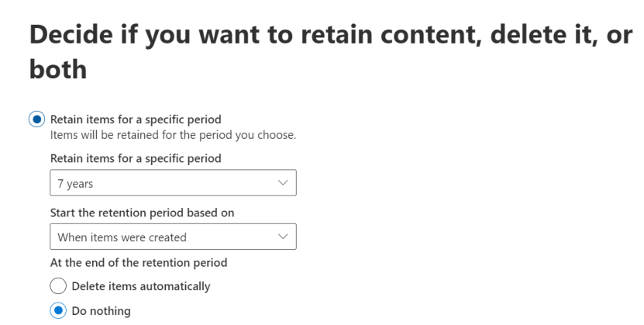Expand the When items were created dropdown
Screen dimensions: 644x325
coord(173,237)
